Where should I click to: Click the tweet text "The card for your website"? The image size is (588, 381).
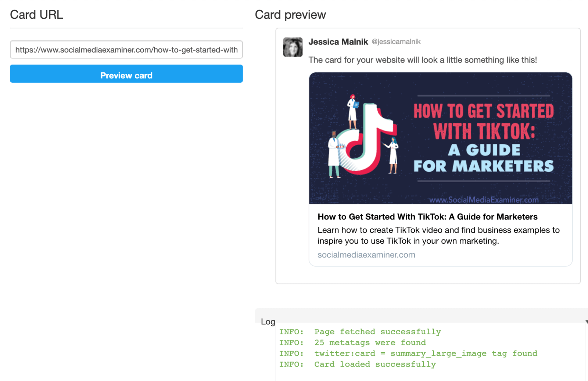(422, 60)
